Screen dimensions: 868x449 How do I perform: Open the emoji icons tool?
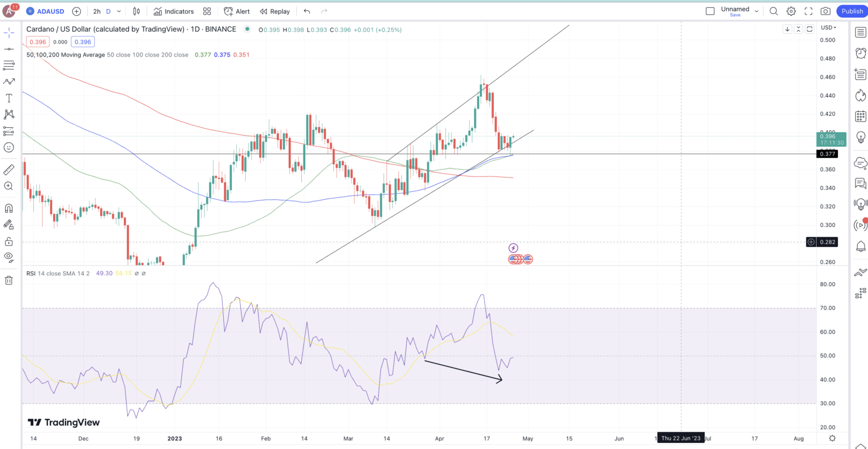click(x=9, y=147)
